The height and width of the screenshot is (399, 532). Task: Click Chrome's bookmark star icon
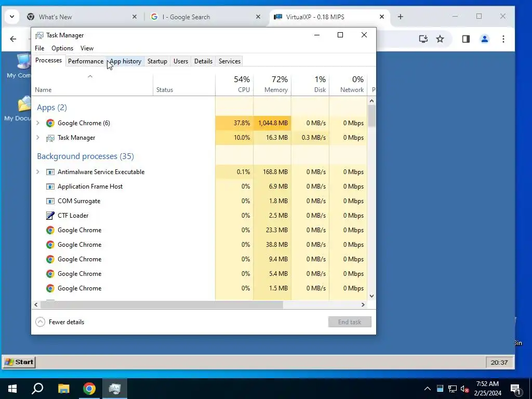(440, 39)
